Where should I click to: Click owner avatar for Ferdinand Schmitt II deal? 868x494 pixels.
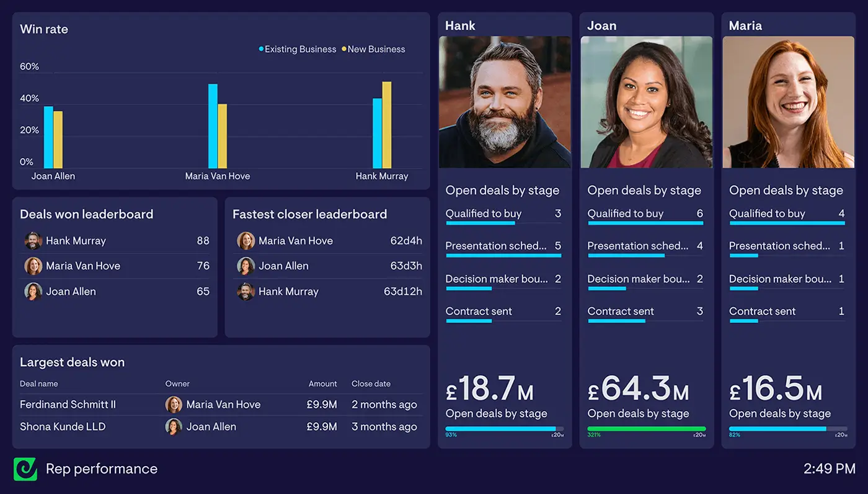(174, 405)
